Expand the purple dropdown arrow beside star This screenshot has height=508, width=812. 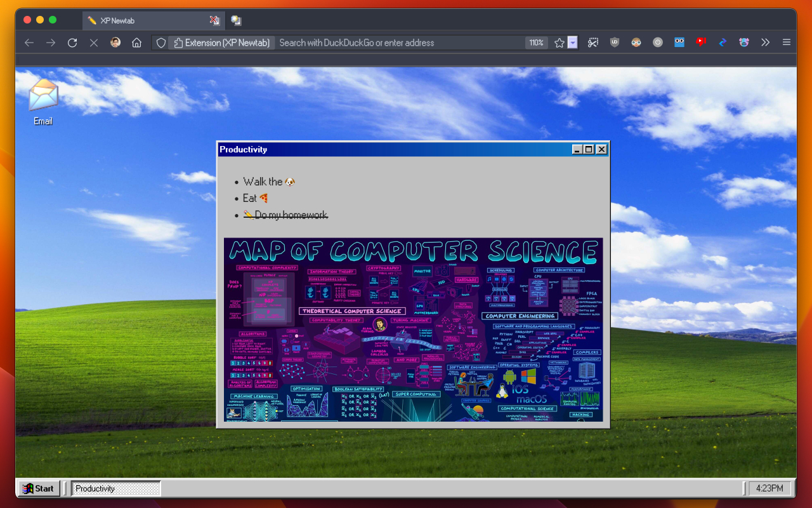(572, 43)
